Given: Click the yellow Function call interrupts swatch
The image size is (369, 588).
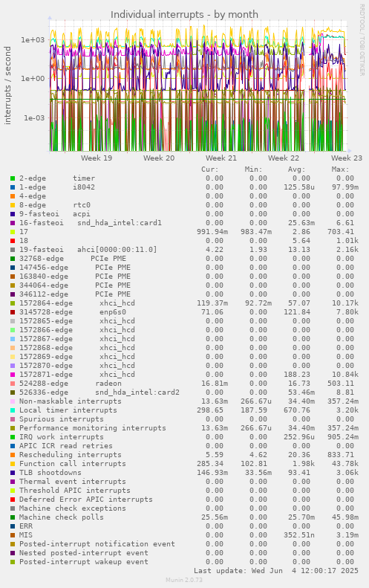Looking at the screenshot, I should click(x=13, y=464).
